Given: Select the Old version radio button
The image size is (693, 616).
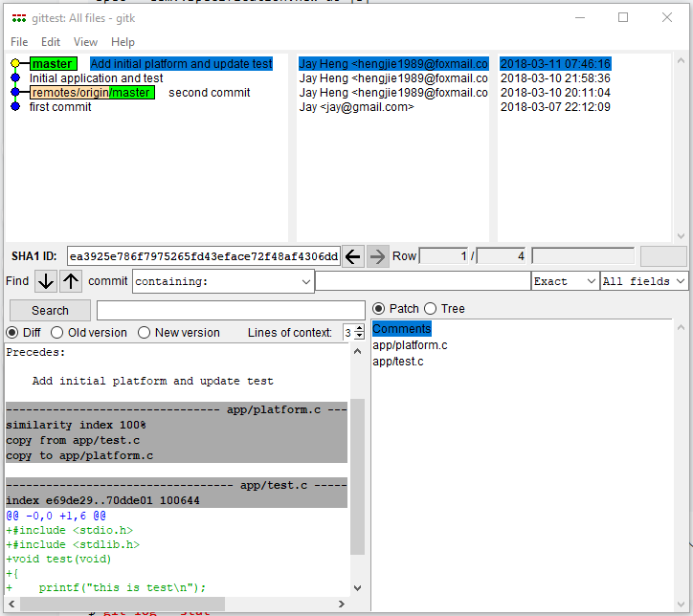Looking at the screenshot, I should (56, 333).
